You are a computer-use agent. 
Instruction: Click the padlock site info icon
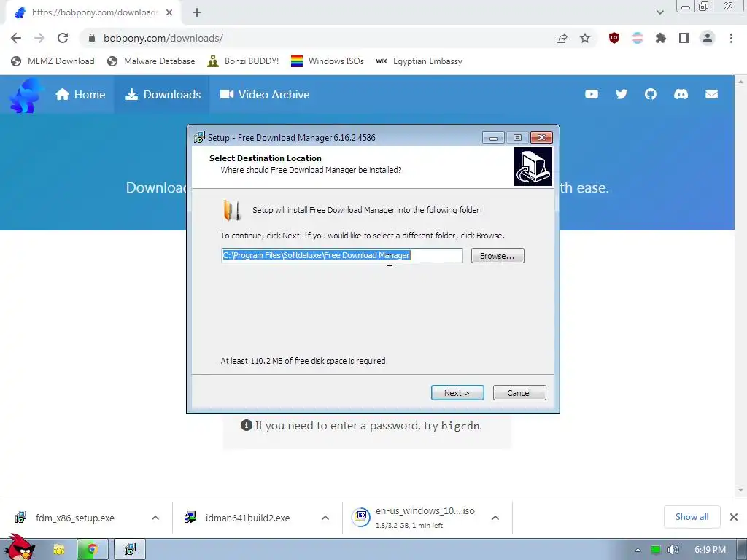click(x=92, y=38)
